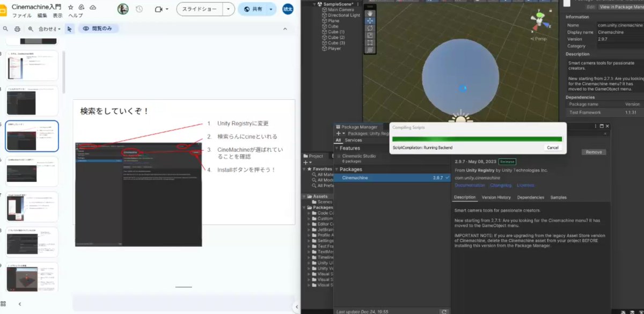Click the compiling scripts progress bar
The image size is (644, 314).
point(477,138)
